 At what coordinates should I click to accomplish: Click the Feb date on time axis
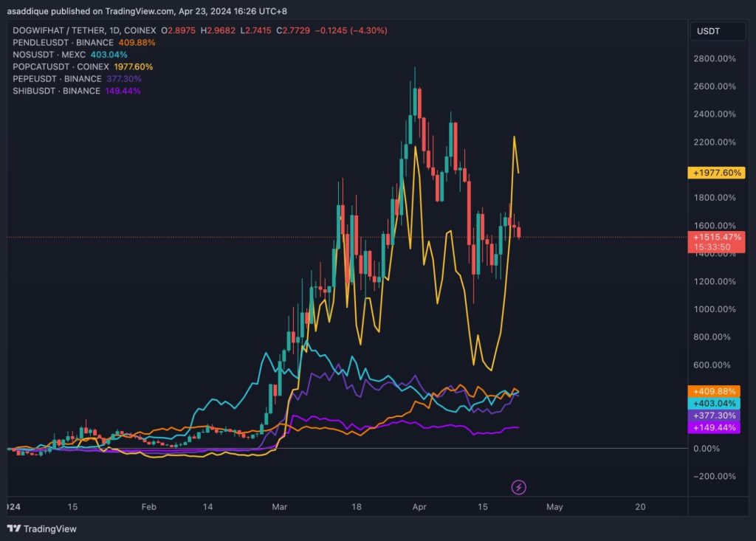148,507
